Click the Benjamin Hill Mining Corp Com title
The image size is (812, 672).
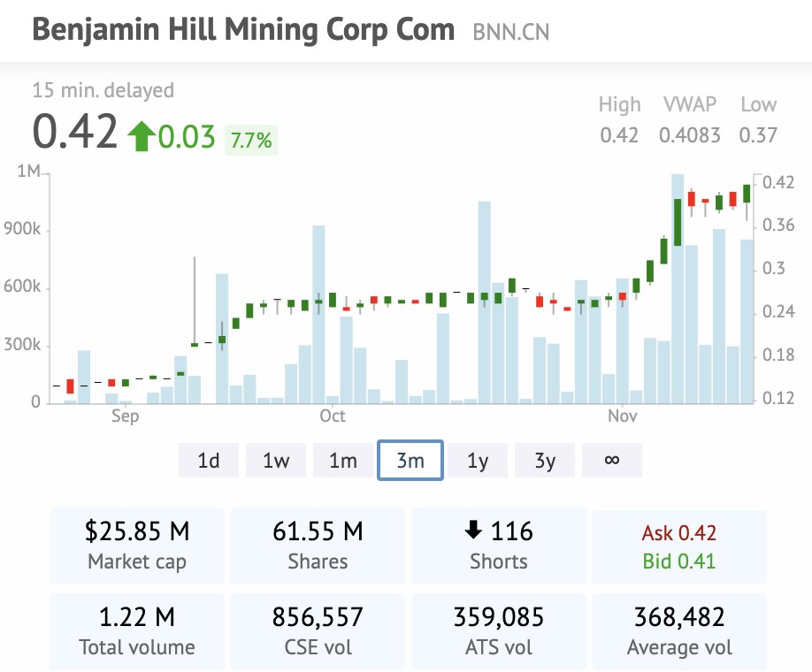[243, 29]
